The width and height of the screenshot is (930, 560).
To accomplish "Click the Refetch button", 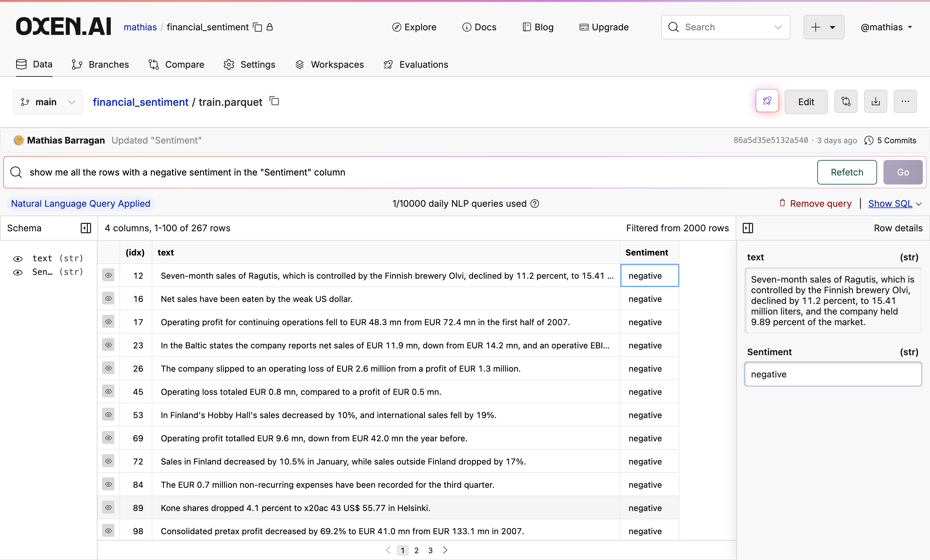I will [846, 172].
